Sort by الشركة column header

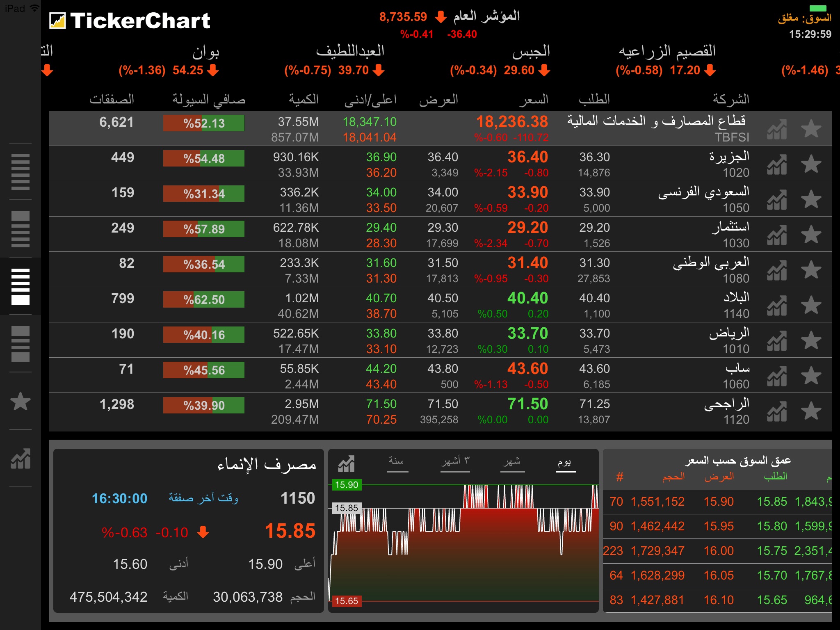click(x=730, y=99)
